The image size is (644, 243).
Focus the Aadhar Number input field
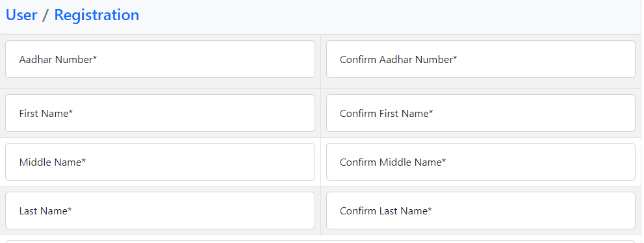160,59
